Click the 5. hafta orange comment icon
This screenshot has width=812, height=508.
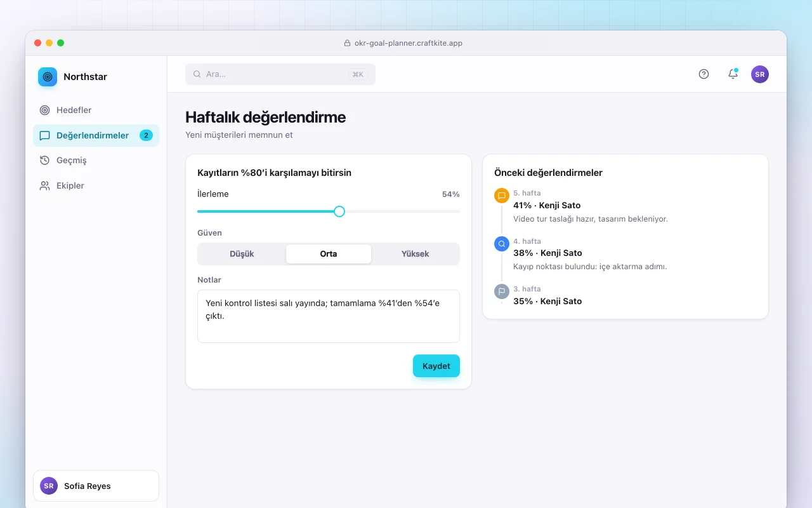click(x=502, y=196)
